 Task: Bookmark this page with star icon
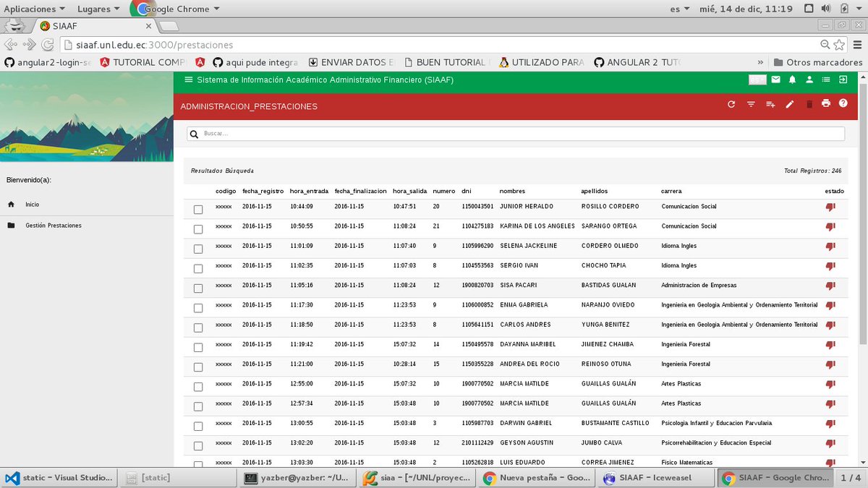tap(839, 45)
